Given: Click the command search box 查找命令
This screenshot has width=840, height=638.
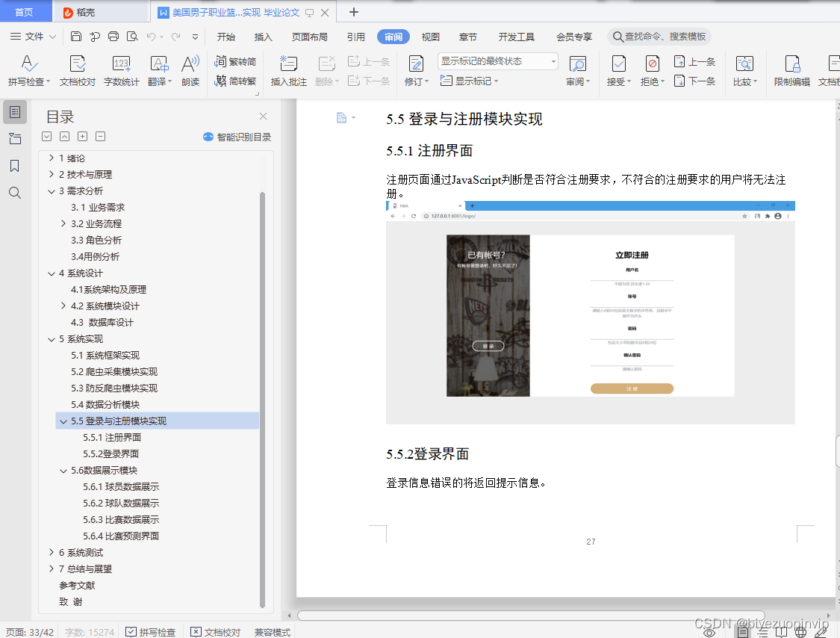Looking at the screenshot, I should [x=659, y=37].
